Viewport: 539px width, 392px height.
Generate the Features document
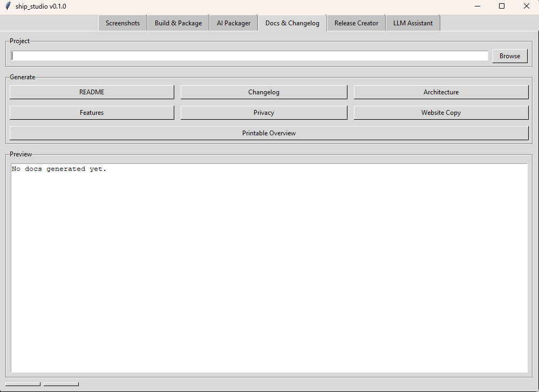tap(91, 112)
